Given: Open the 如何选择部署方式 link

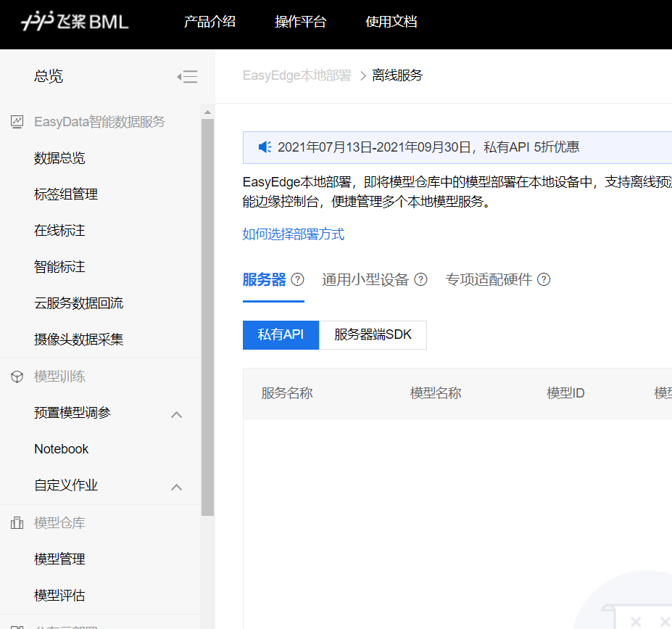Looking at the screenshot, I should [x=293, y=235].
